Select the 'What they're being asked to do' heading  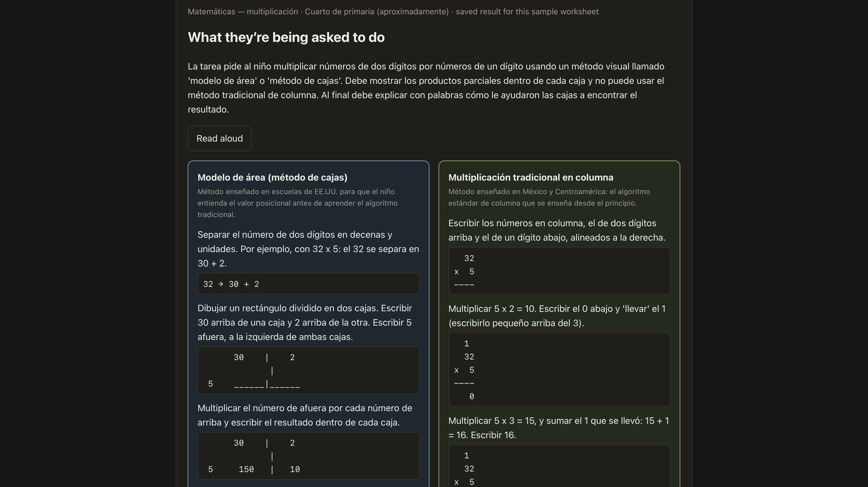click(x=286, y=37)
